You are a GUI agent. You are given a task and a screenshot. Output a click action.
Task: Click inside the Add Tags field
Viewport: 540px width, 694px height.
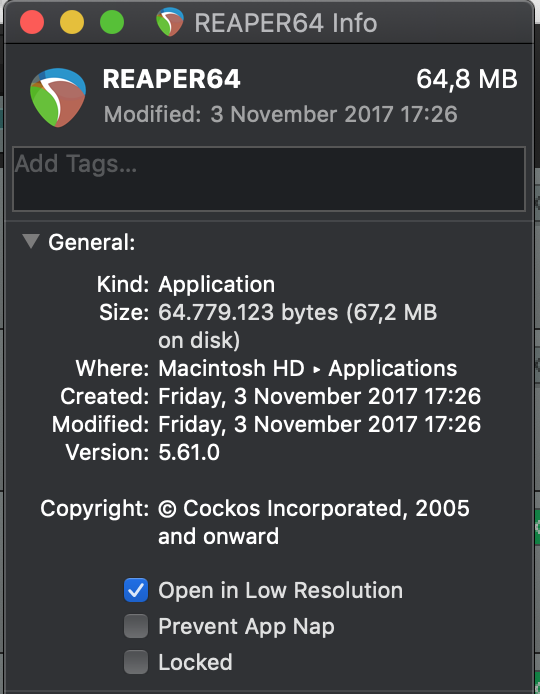pyautogui.click(x=269, y=179)
